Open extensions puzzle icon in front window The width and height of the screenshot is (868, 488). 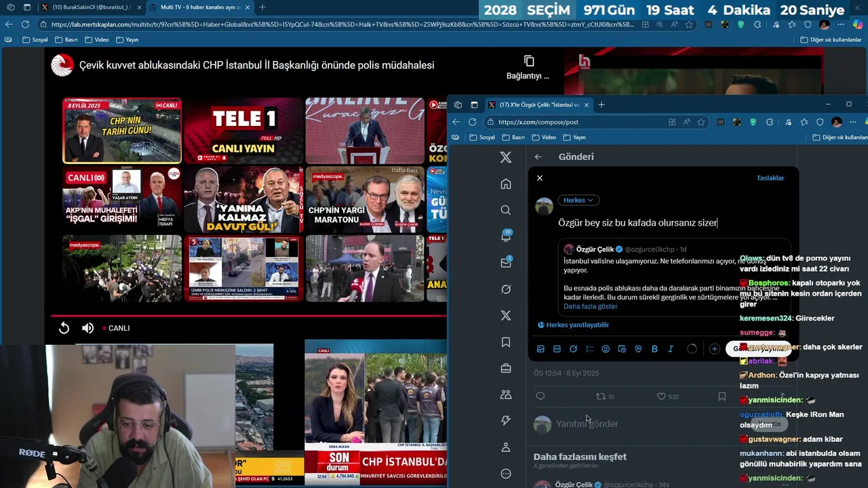pyautogui.click(x=769, y=122)
